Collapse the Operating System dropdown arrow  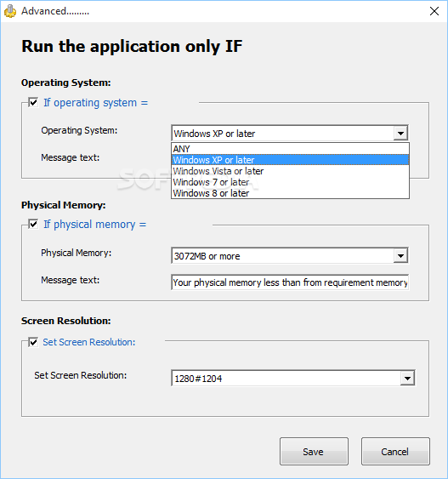400,134
